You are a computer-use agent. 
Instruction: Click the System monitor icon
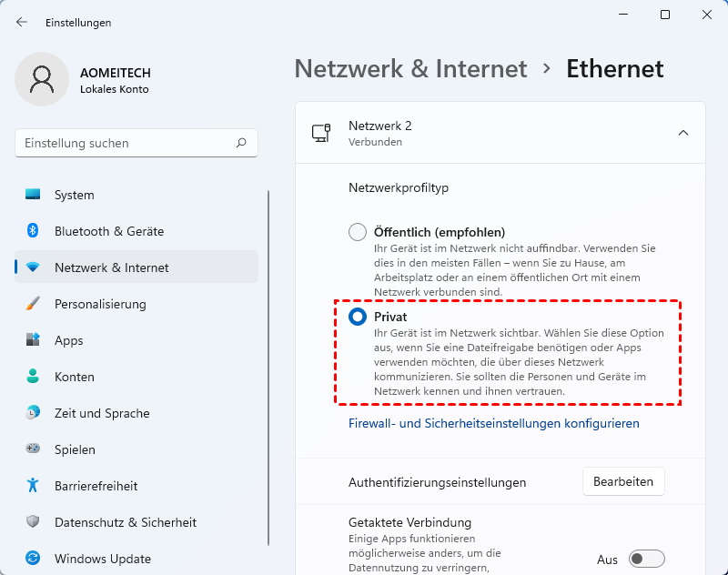34,195
